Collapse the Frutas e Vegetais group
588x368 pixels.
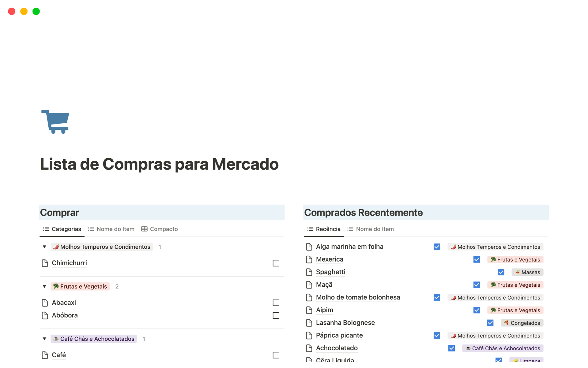(44, 286)
